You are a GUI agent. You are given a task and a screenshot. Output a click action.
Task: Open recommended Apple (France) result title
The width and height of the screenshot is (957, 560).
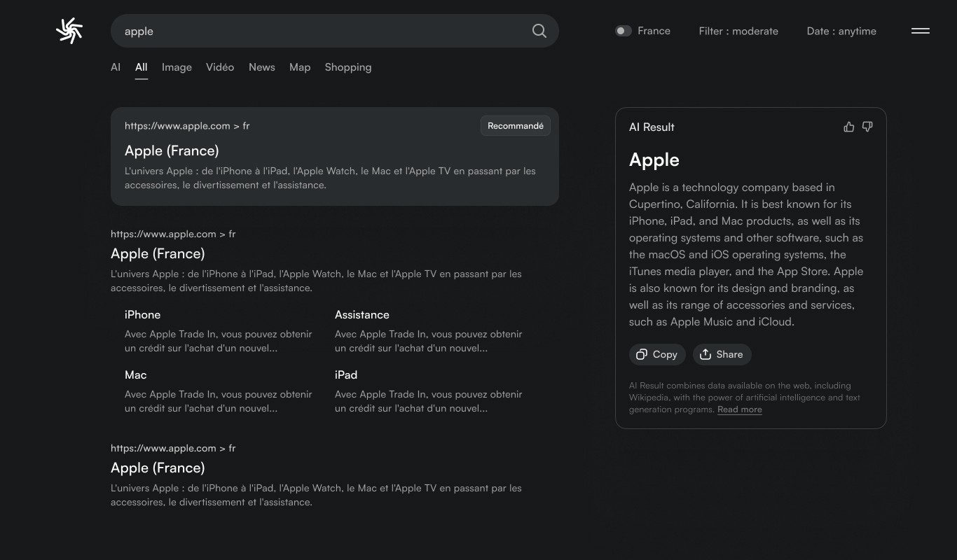[x=172, y=150]
